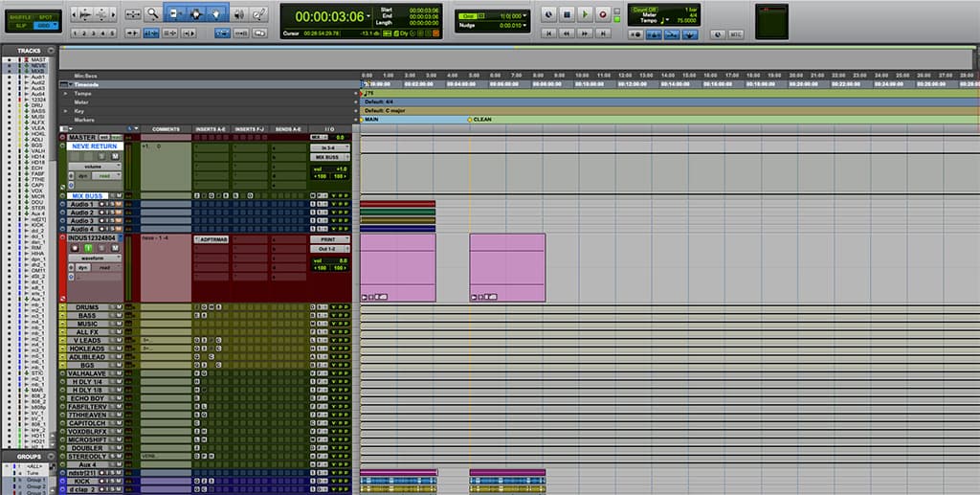Toggle the Wait for Note button
Viewport: 980px width, 495px height.
636,35
